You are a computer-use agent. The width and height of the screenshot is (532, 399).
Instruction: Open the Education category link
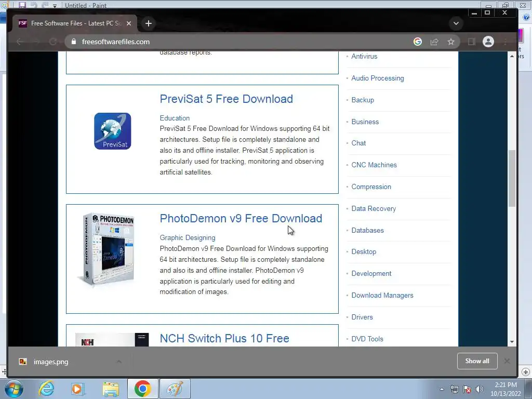coord(175,118)
